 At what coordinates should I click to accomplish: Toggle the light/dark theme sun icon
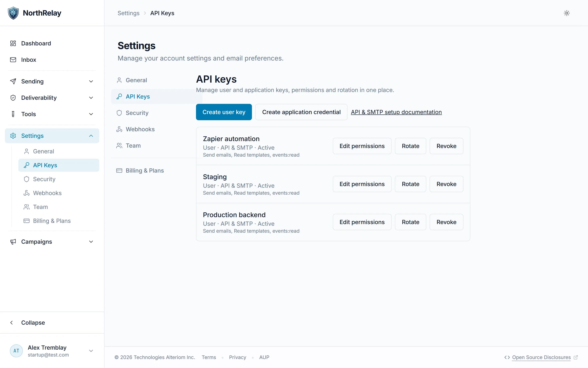click(x=567, y=13)
